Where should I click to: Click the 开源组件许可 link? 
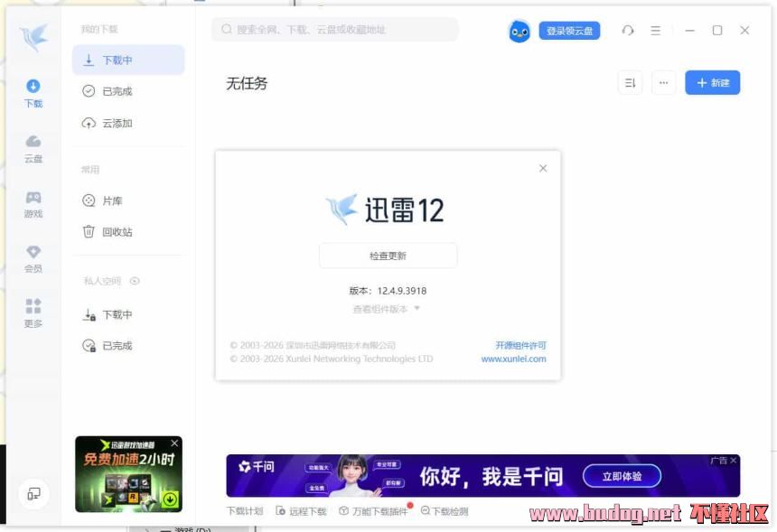click(x=520, y=345)
